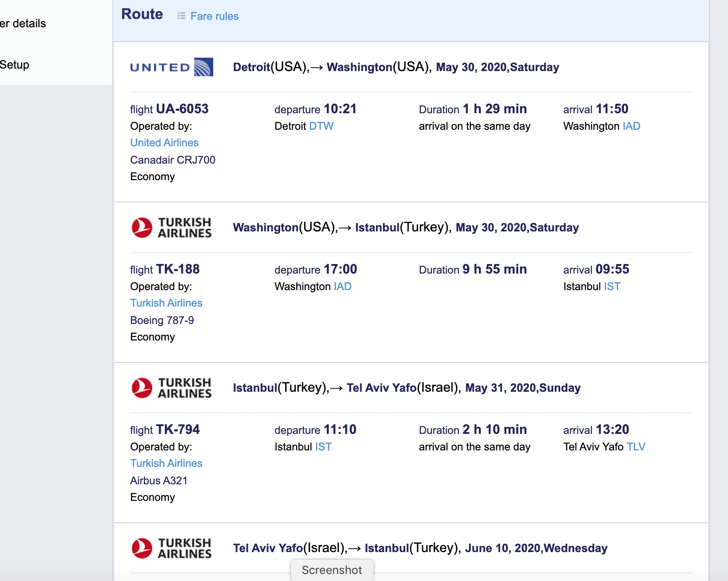Click IAD departure airport code for TK-188
The image size is (728, 581).
click(x=343, y=286)
